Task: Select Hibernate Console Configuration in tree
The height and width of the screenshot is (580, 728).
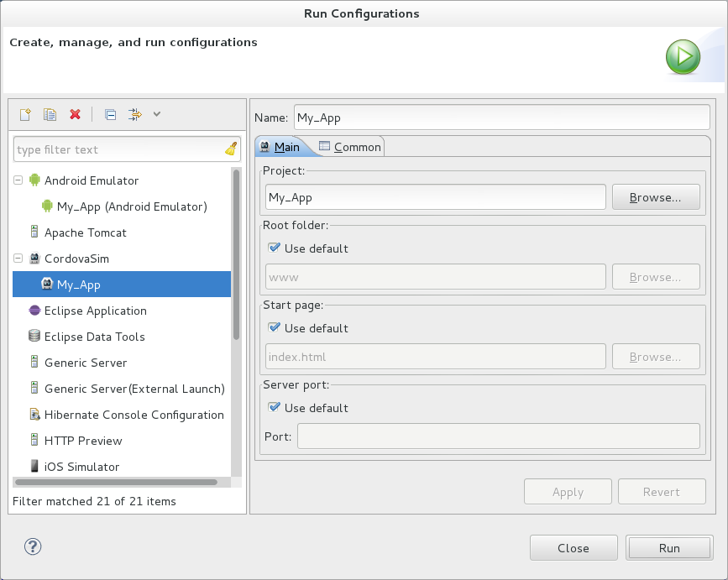Action: click(134, 415)
